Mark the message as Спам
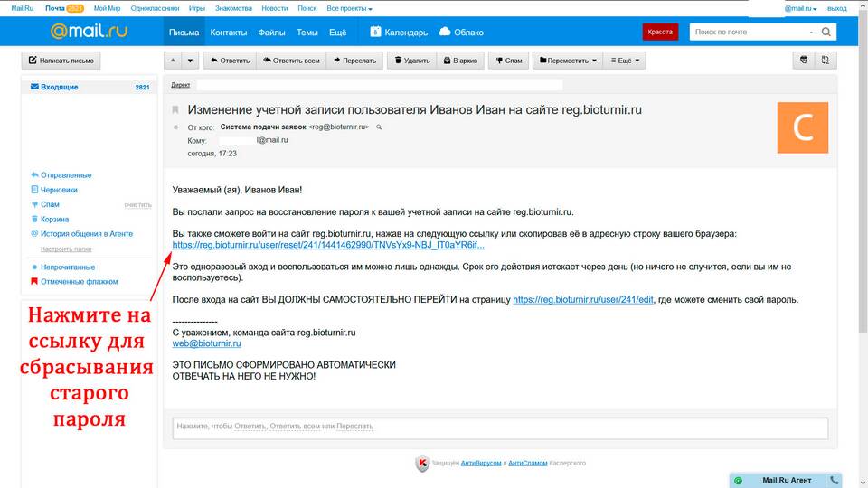 [508, 61]
